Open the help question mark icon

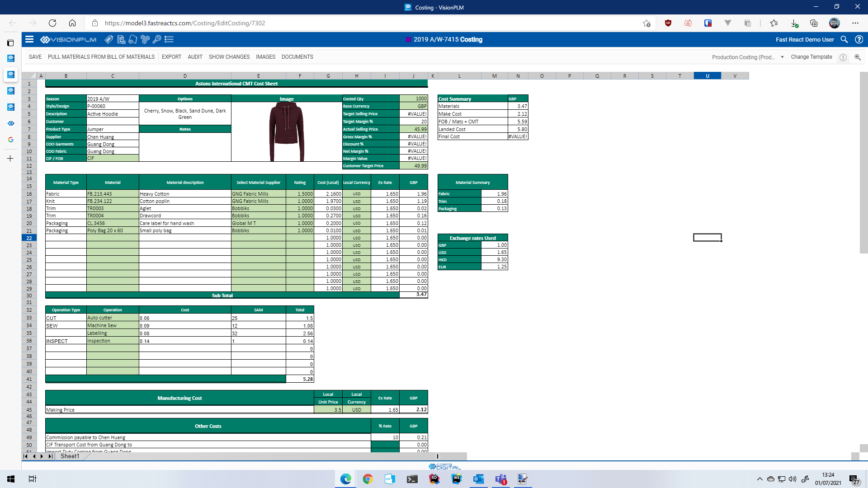(859, 39)
